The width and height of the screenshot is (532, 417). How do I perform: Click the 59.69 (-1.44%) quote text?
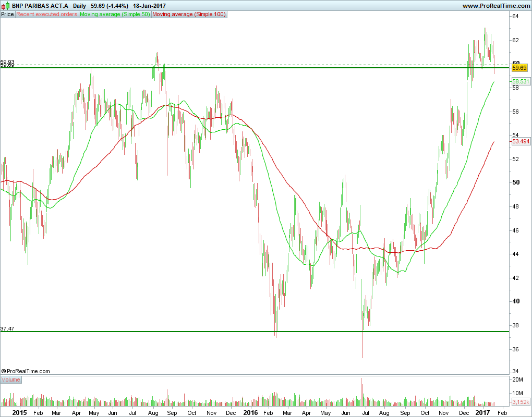[x=110, y=6]
